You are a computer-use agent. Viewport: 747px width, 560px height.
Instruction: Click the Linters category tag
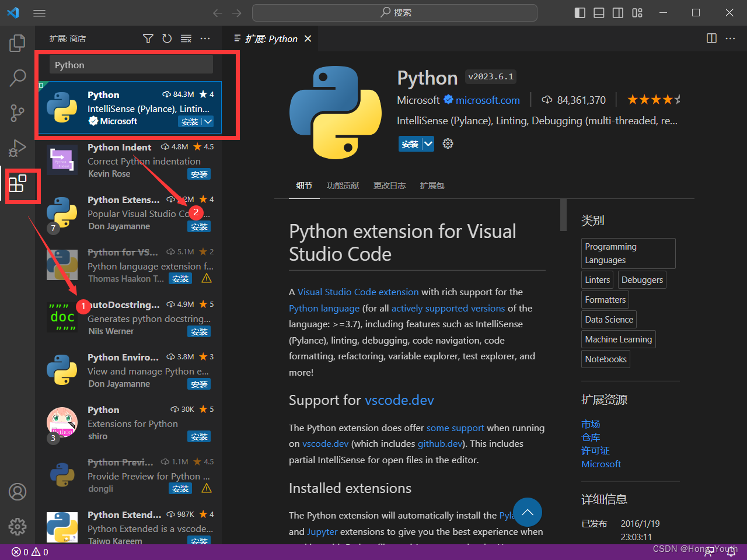598,280
